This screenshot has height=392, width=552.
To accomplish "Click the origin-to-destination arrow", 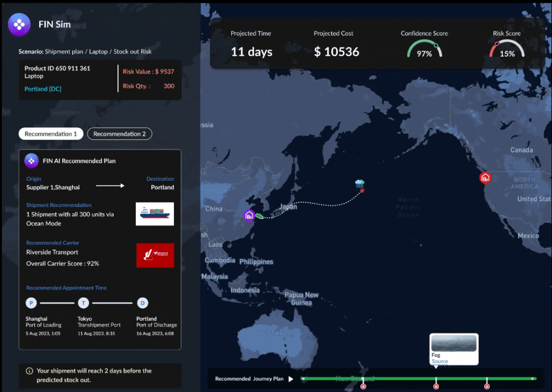I will [110, 186].
